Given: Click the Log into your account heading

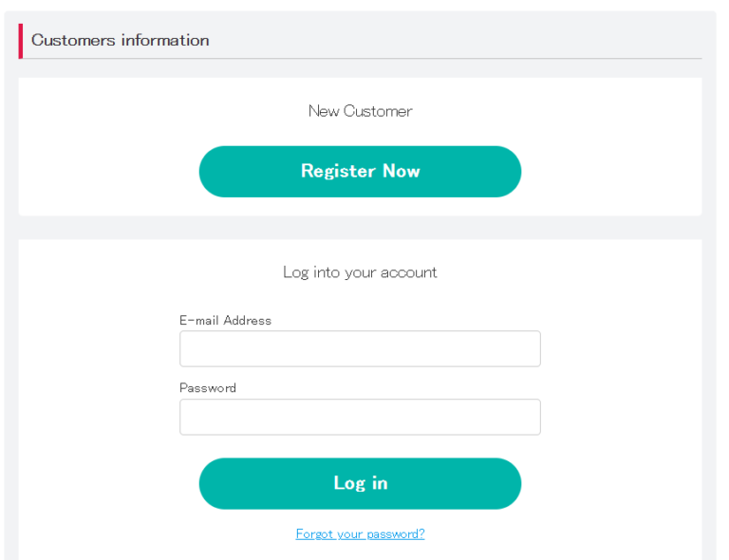Looking at the screenshot, I should tap(360, 272).
